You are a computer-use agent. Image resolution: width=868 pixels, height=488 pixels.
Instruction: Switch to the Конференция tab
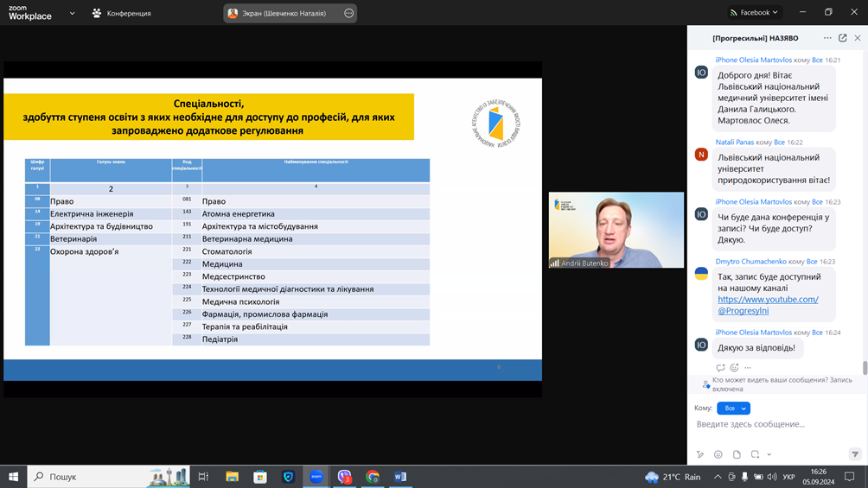click(121, 13)
